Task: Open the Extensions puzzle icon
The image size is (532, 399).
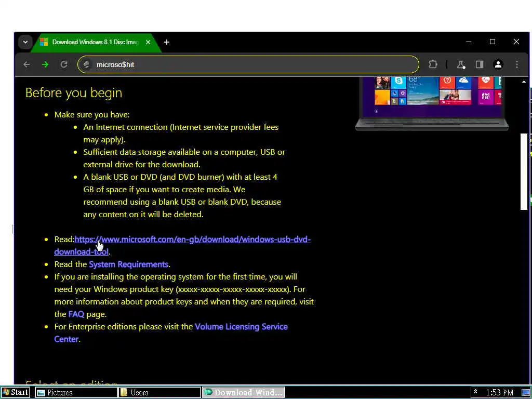Action: (x=433, y=64)
